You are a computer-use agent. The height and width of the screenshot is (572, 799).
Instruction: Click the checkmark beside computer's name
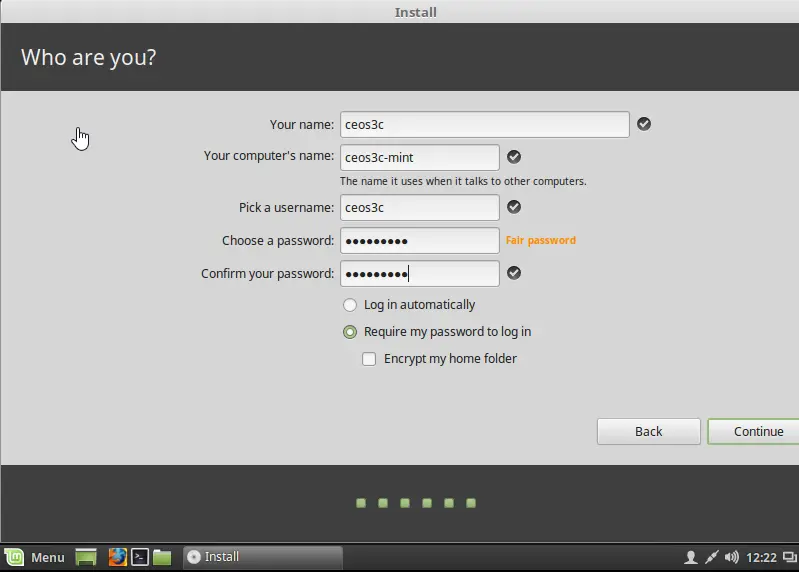click(514, 157)
